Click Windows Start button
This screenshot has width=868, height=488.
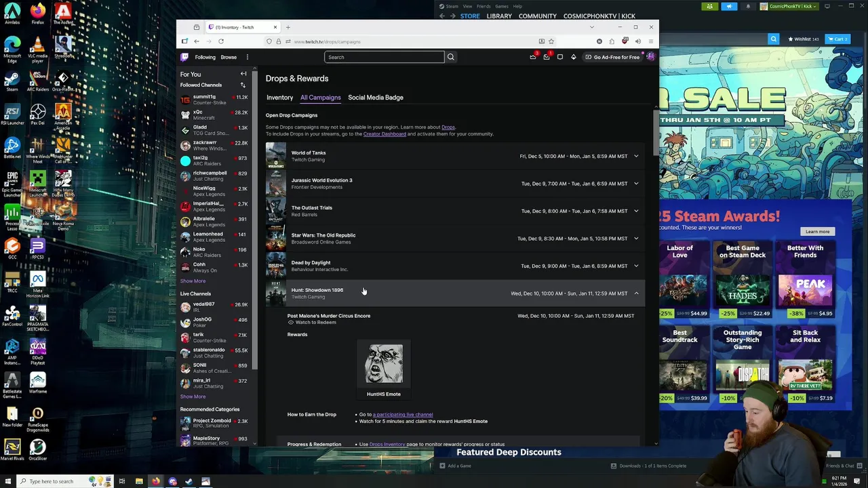(x=8, y=481)
